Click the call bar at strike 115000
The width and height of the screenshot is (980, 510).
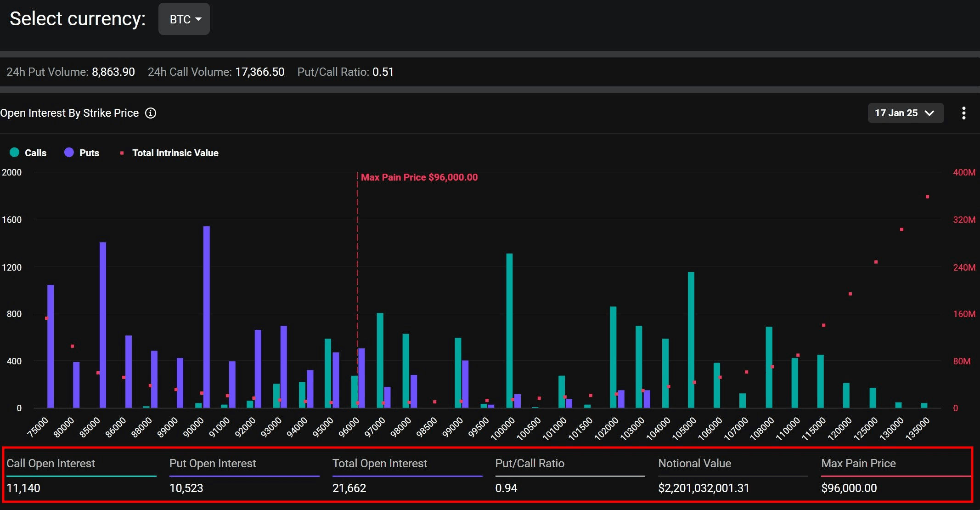[x=821, y=381]
